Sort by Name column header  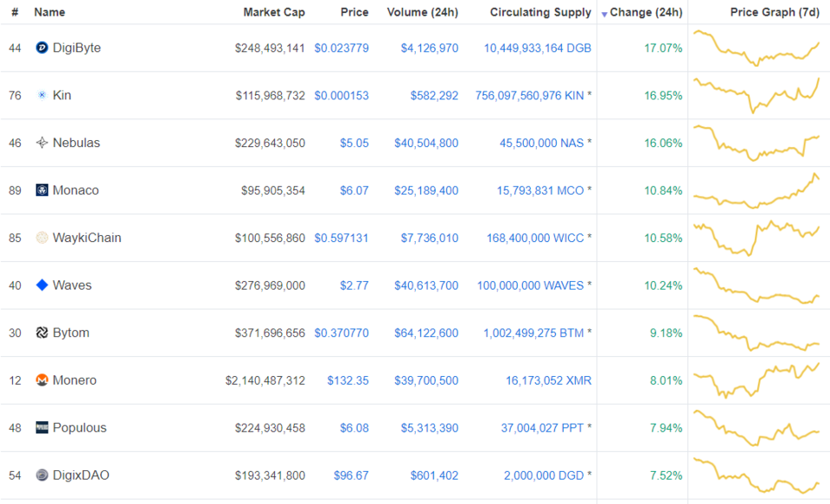(49, 12)
